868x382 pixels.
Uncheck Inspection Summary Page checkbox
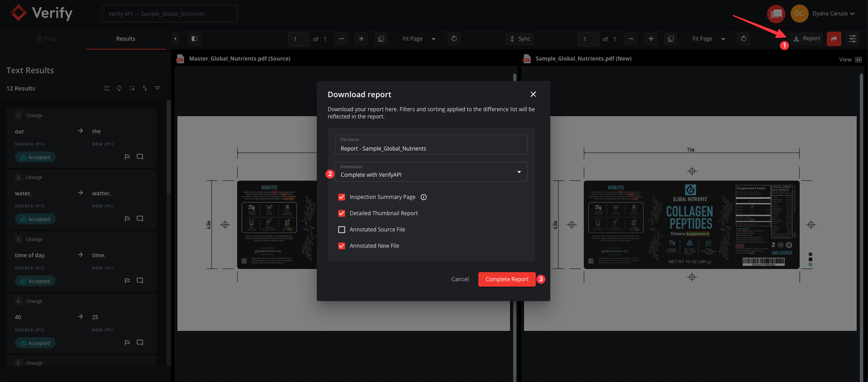pyautogui.click(x=342, y=197)
